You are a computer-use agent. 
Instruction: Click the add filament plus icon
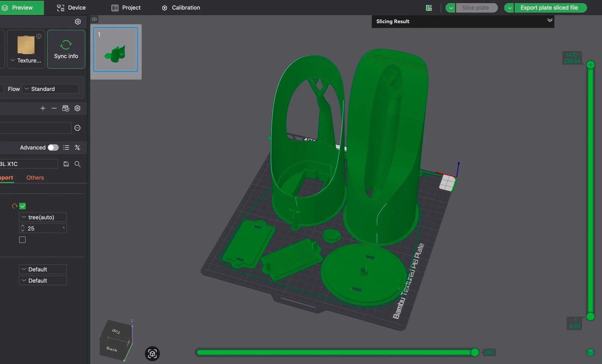click(43, 108)
